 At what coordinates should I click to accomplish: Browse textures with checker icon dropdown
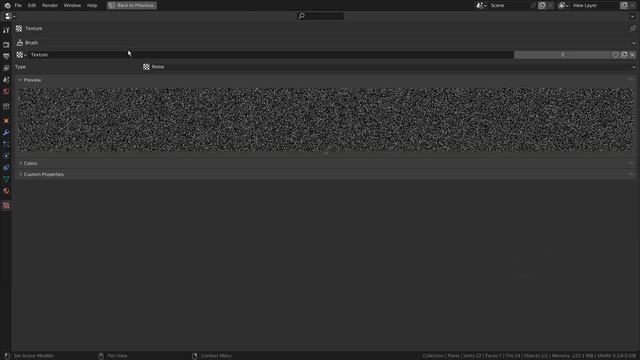[21, 55]
